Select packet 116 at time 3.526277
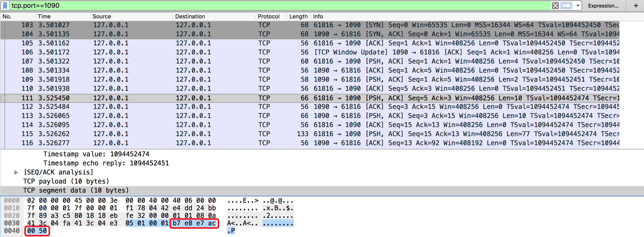This screenshot has width=644, height=237. point(310,143)
